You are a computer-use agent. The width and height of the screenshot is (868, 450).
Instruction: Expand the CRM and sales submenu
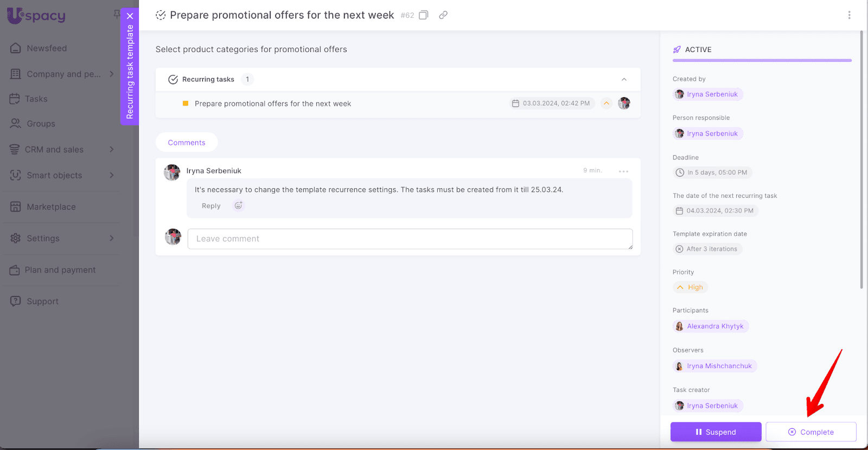(x=112, y=149)
